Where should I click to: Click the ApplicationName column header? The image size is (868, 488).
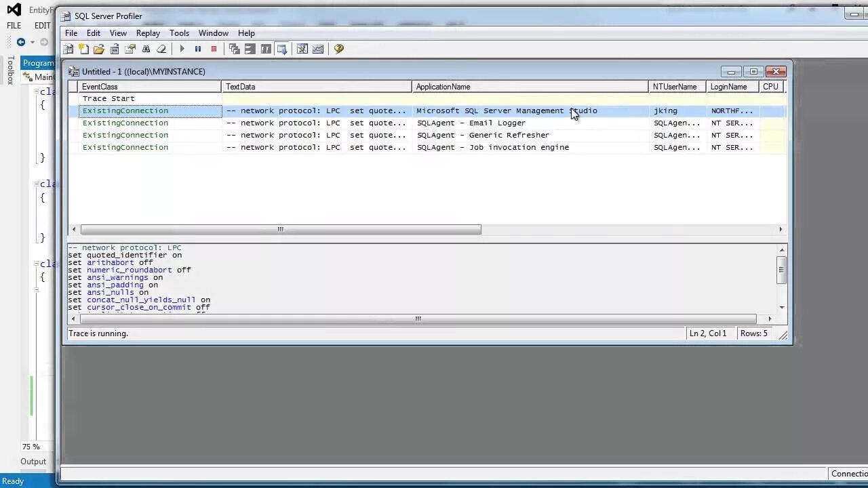coord(530,87)
